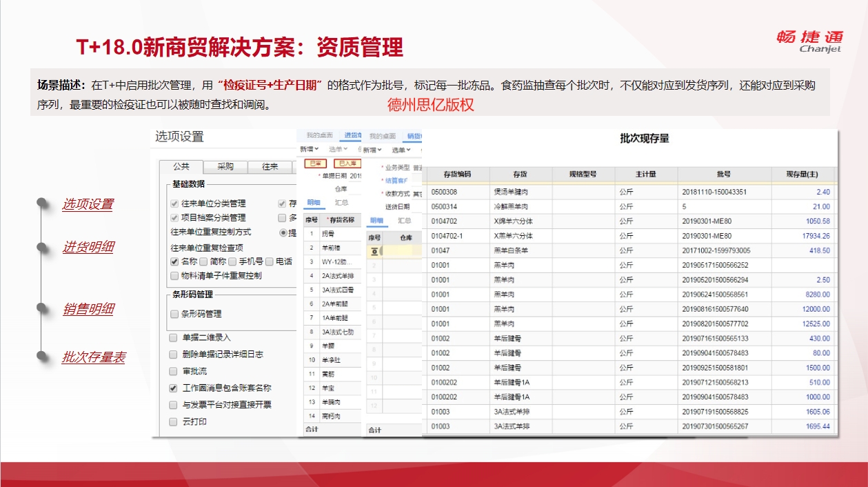This screenshot has width=868, height=487.
Task: Click the 现存量(主) column header
Action: pos(803,174)
